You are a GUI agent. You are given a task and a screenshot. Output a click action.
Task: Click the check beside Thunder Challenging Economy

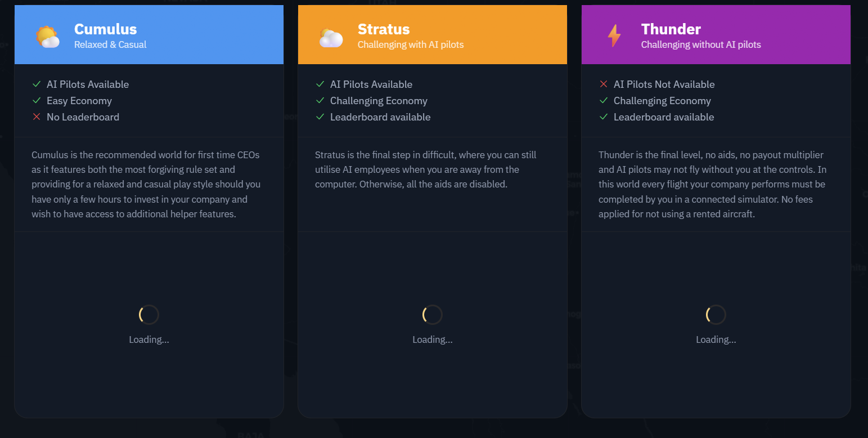pyautogui.click(x=604, y=101)
